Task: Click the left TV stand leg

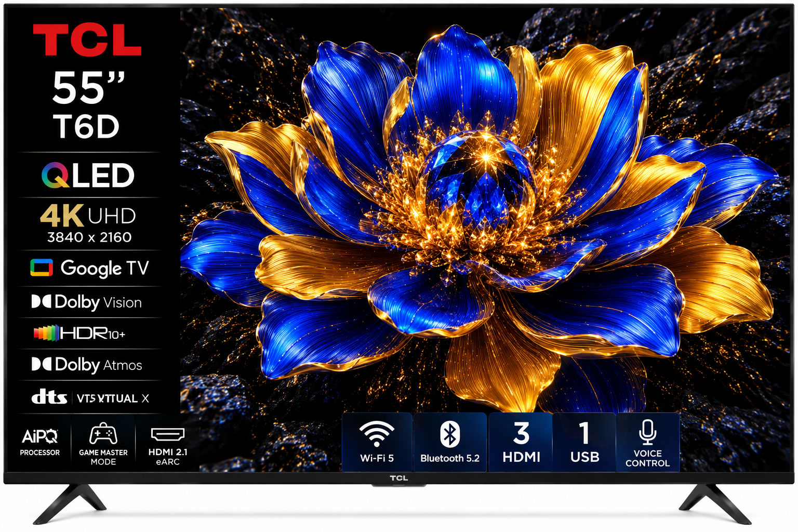Action: [70, 503]
